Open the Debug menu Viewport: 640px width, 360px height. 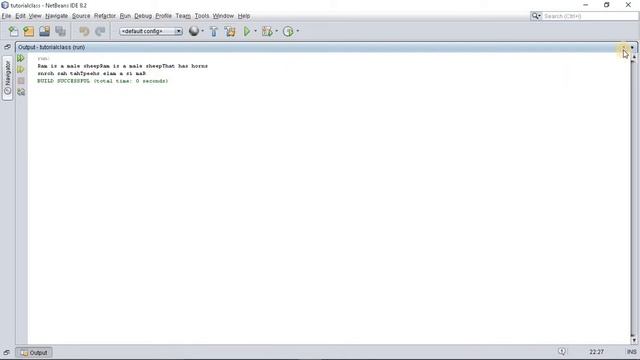click(143, 16)
